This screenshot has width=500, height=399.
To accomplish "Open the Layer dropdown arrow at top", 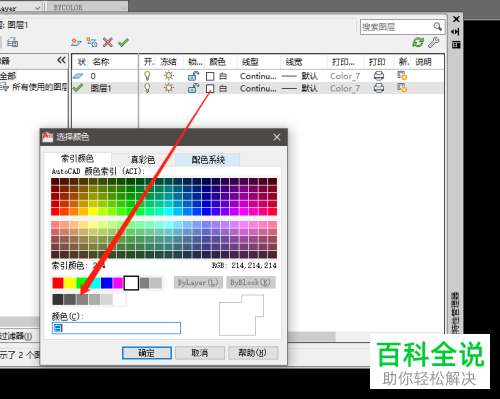I will [x=38, y=8].
